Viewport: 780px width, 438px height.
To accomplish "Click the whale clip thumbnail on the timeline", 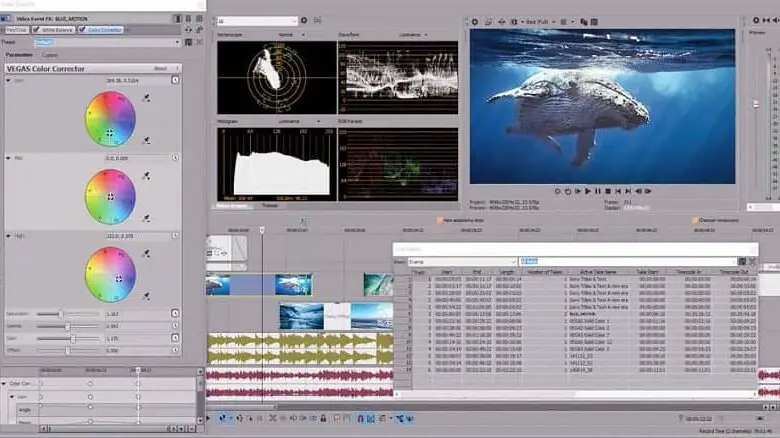I will [x=293, y=285].
